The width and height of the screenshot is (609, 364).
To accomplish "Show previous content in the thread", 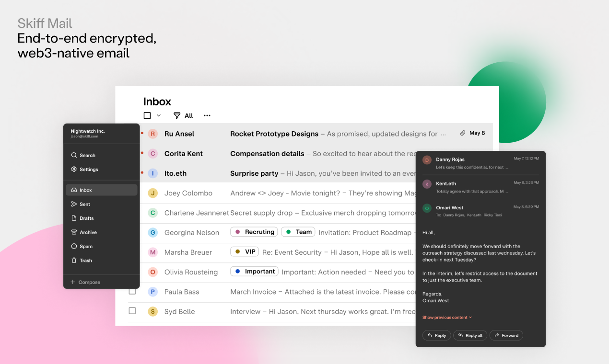I will pyautogui.click(x=447, y=318).
